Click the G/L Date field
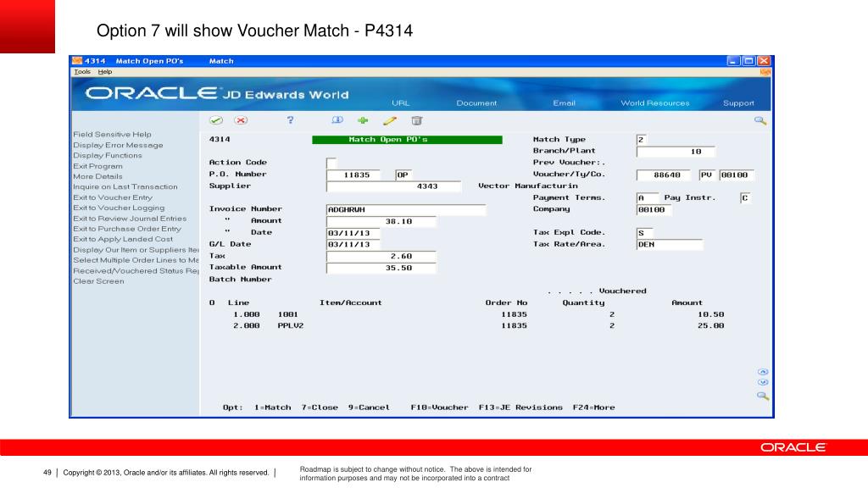This screenshot has height=488, width=868. click(353, 245)
